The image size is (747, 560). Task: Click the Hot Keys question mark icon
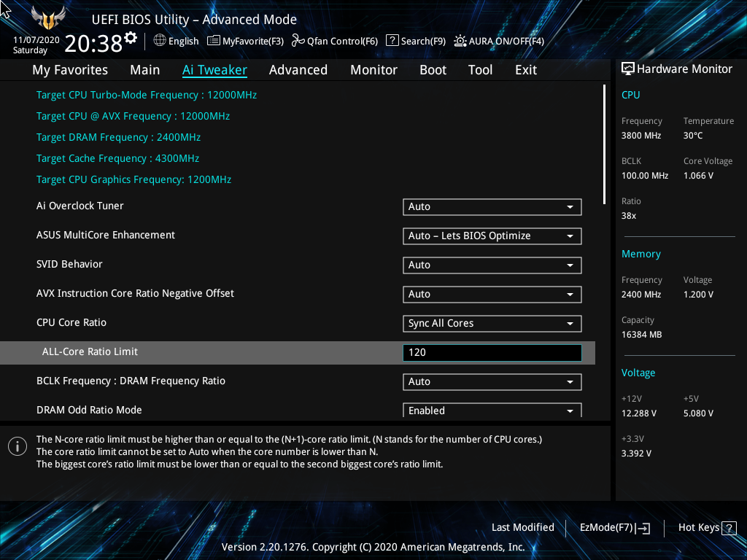(x=729, y=528)
